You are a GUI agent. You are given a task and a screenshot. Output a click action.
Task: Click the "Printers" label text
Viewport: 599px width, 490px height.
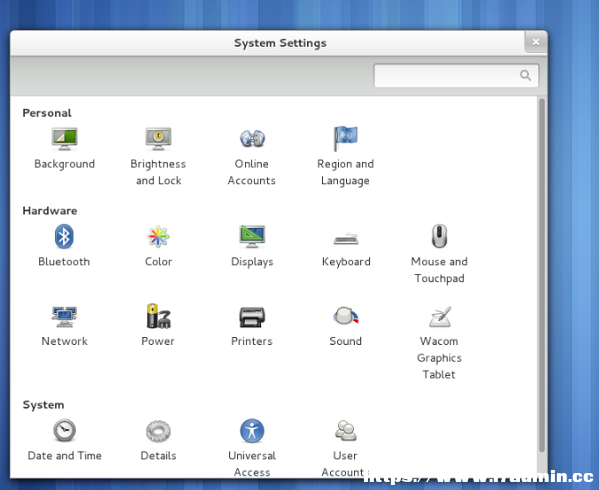tap(252, 341)
